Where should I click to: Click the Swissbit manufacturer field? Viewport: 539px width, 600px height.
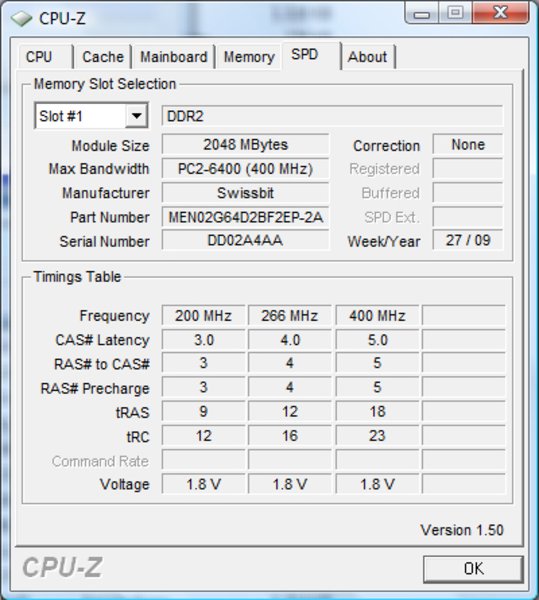(245, 193)
